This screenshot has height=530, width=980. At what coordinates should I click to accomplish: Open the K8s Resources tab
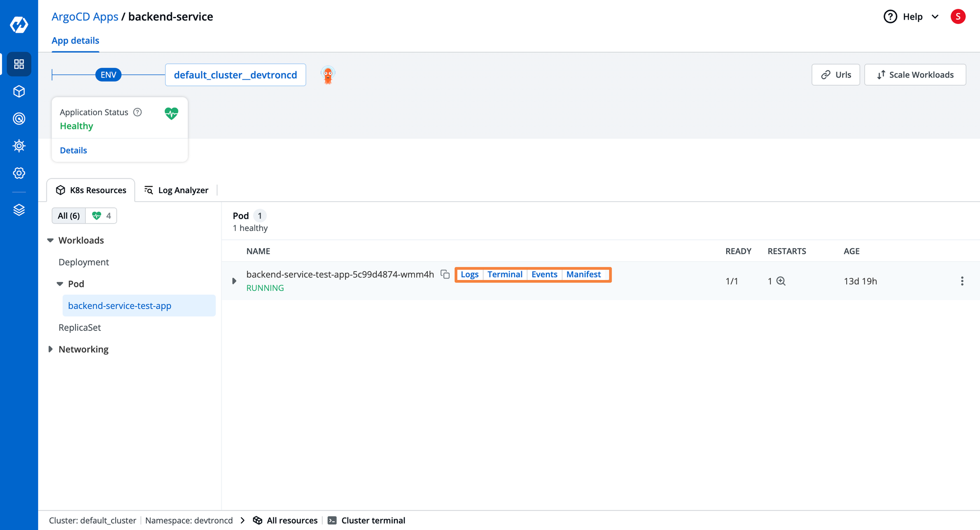[91, 190]
